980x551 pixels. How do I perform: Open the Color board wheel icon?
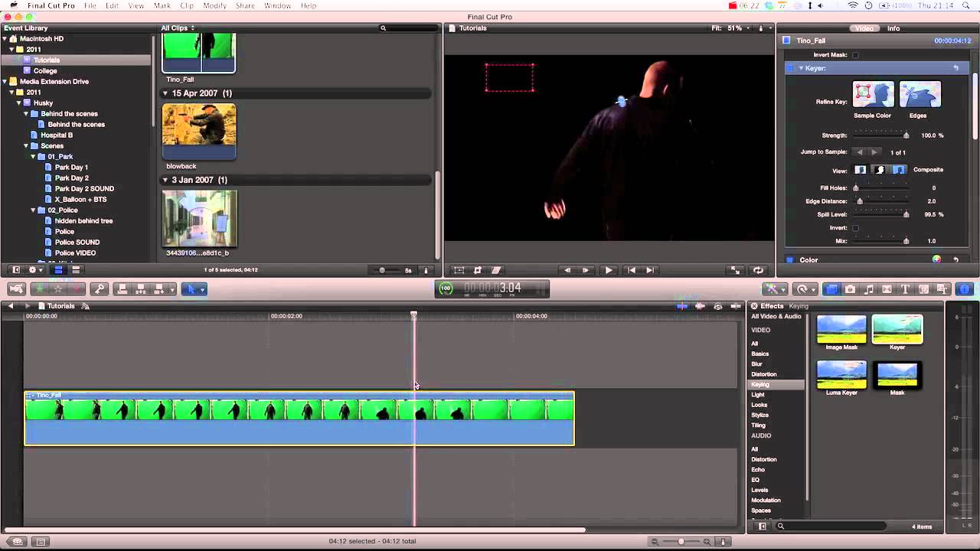[936, 259]
